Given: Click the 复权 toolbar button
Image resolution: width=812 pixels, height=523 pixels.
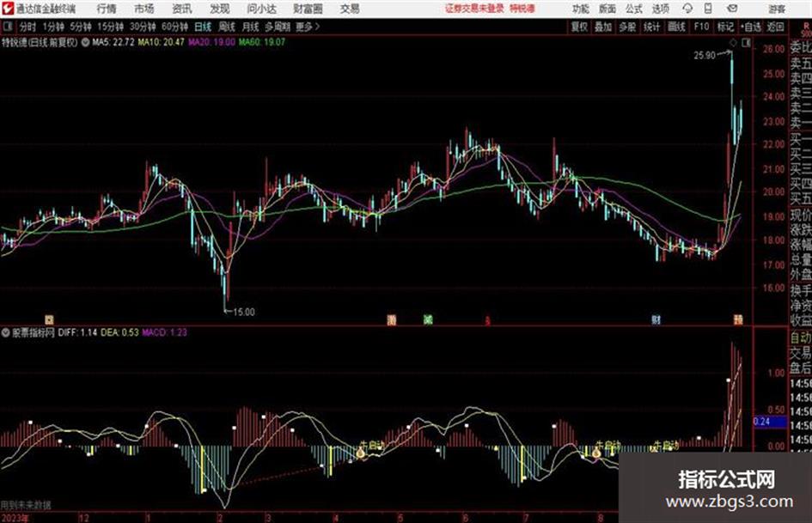Looking at the screenshot, I should (579, 27).
